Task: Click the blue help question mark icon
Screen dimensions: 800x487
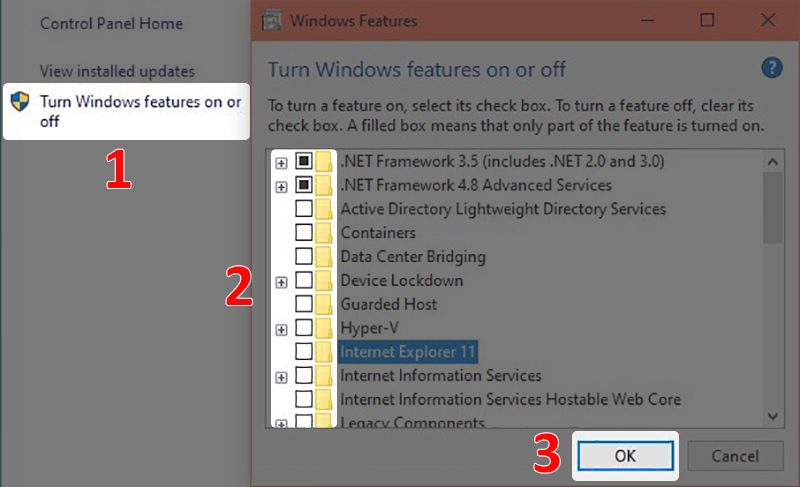Action: 771,68
